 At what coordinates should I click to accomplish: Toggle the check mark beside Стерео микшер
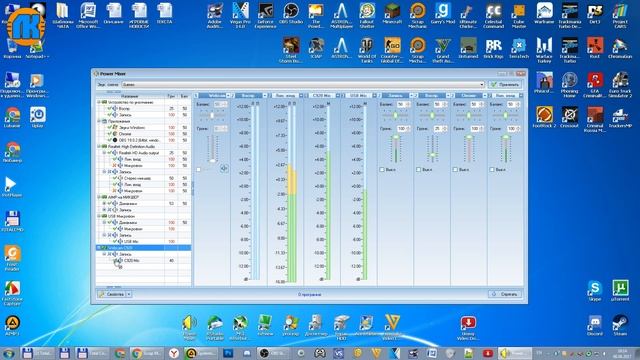click(115, 178)
